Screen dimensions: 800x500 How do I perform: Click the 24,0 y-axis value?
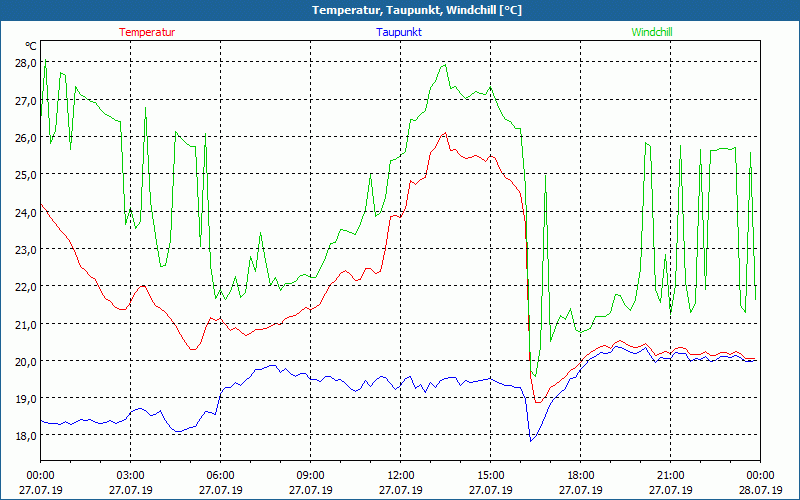[25, 212]
